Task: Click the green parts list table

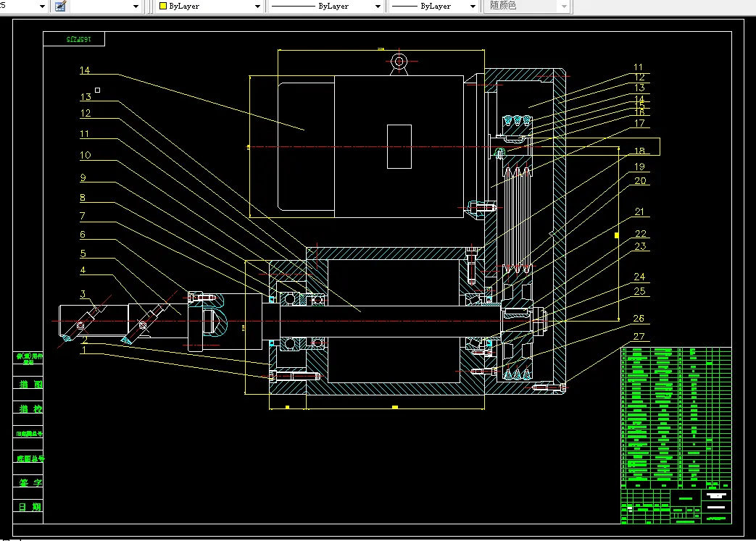Action: (676, 418)
